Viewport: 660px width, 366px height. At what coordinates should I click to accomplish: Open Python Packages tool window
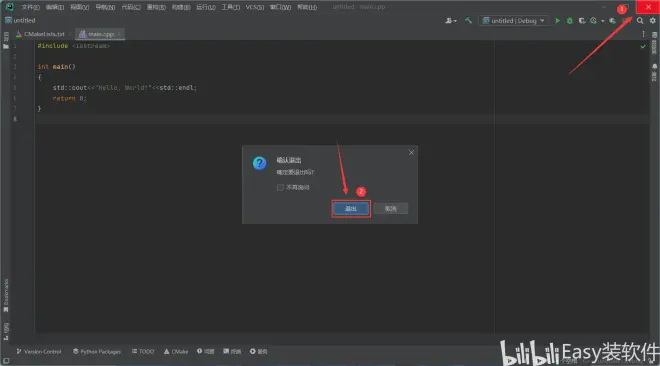[97, 351]
